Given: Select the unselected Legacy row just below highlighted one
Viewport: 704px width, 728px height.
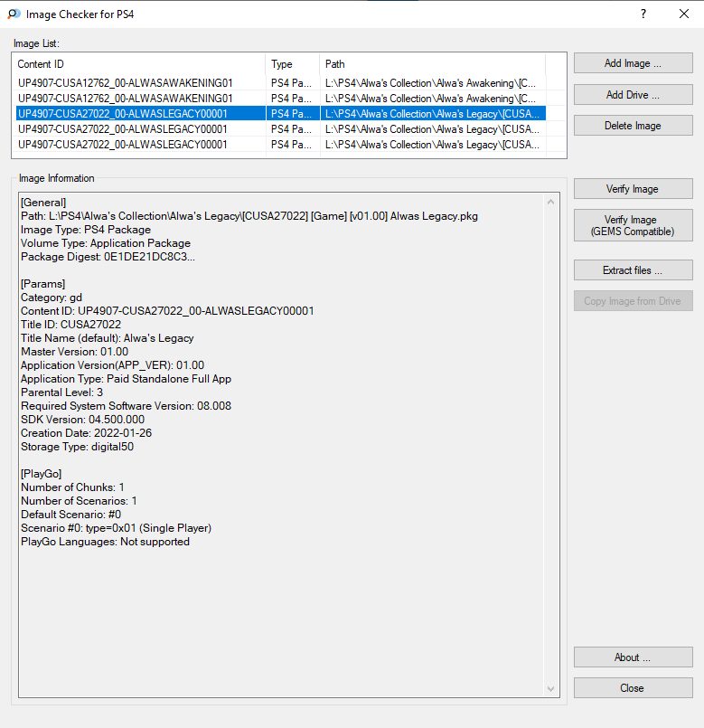Looking at the screenshot, I should coord(281,129).
